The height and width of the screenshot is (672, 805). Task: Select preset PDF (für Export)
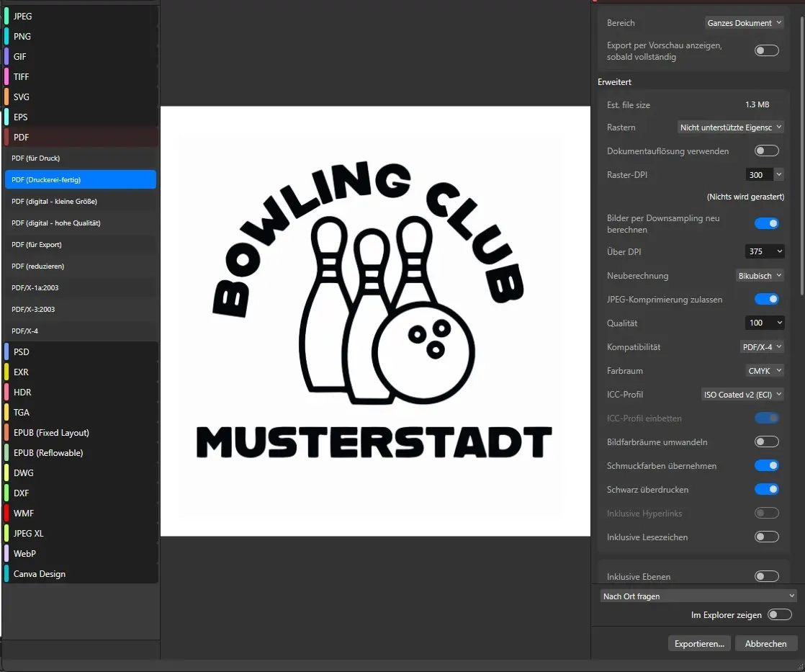[x=81, y=244]
